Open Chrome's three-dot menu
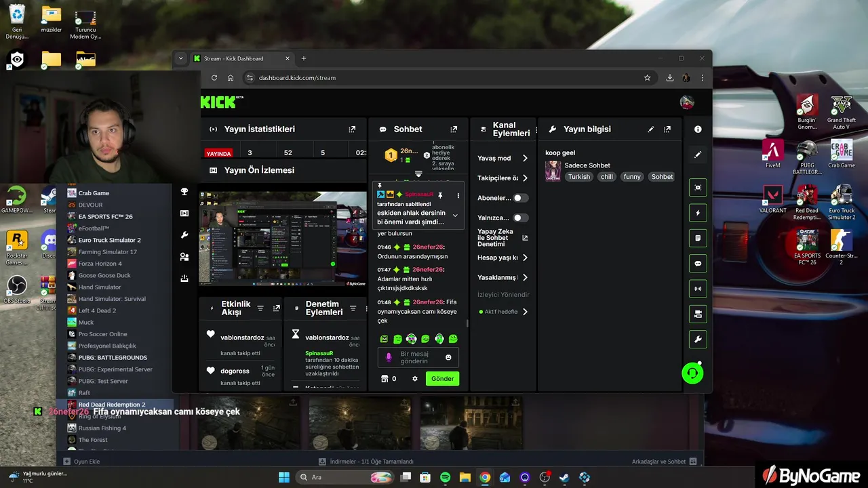Viewport: 868px width, 488px height. [x=703, y=77]
